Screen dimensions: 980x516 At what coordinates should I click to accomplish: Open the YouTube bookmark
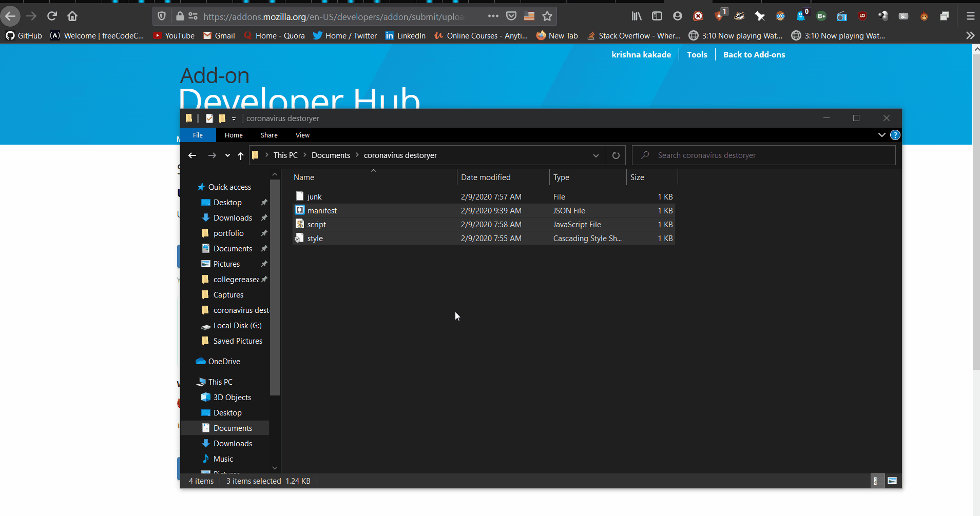pos(174,35)
